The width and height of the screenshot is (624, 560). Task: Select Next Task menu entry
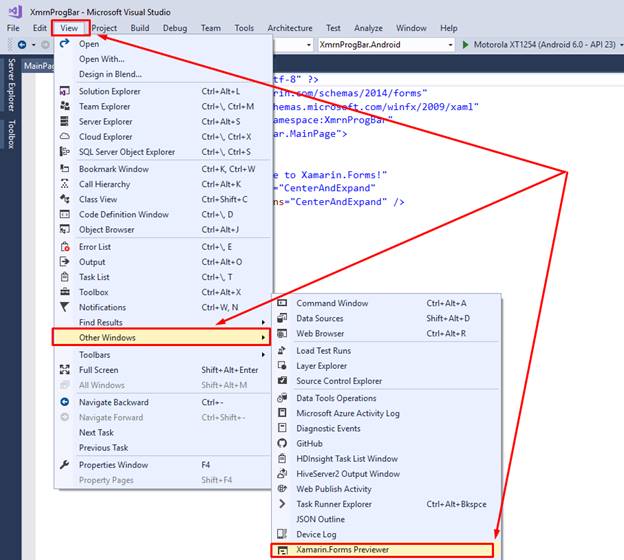[96, 432]
